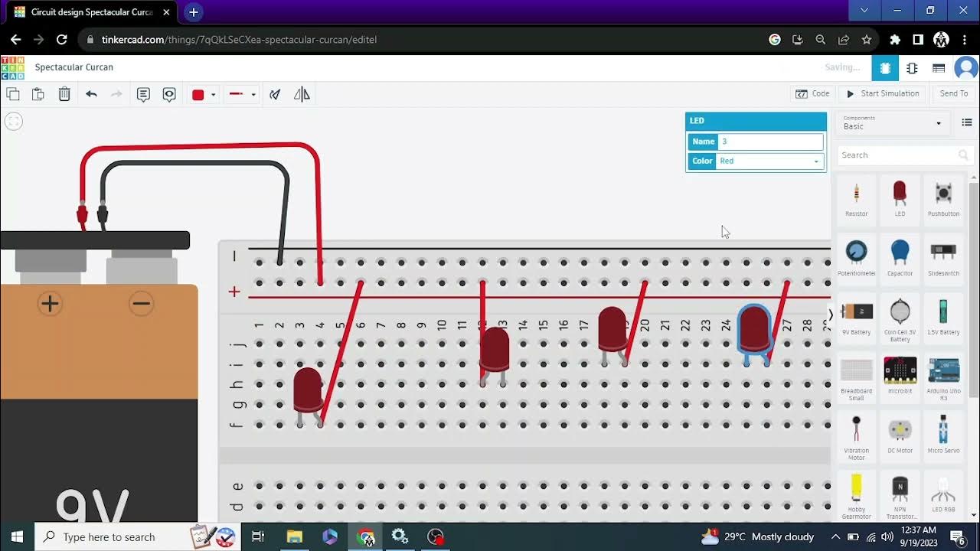The width and height of the screenshot is (980, 551).
Task: Select the NPN Transistor component
Action: click(x=900, y=496)
